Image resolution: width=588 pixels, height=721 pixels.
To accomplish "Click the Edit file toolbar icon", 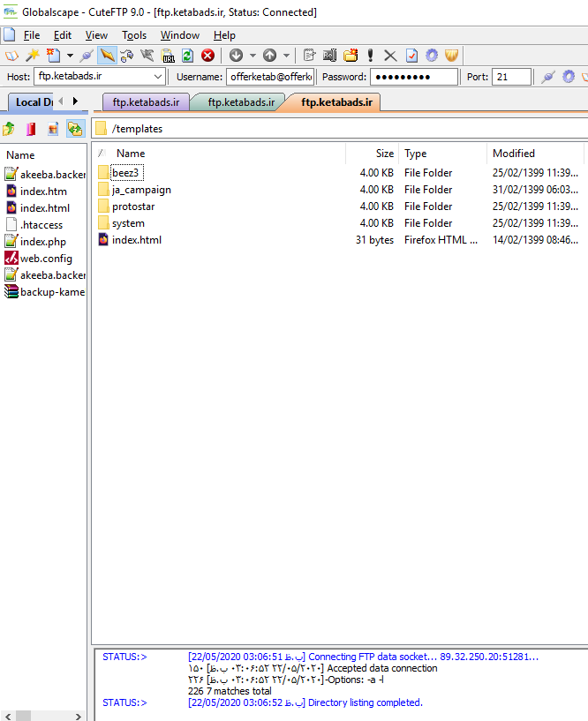I will (x=309, y=56).
